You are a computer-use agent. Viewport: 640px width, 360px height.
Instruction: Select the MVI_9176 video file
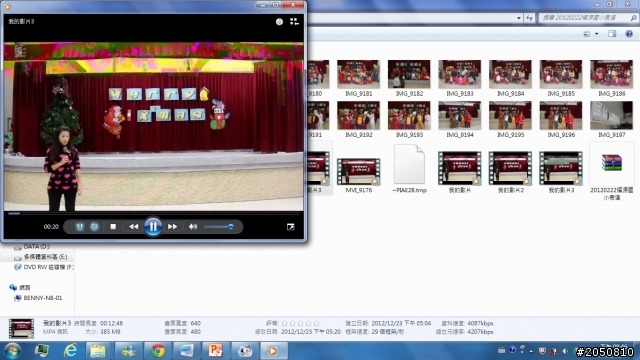click(358, 171)
